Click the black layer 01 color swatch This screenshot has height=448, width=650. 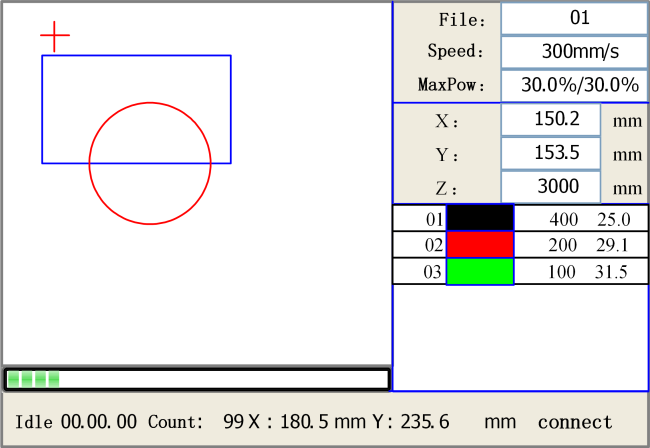480,219
